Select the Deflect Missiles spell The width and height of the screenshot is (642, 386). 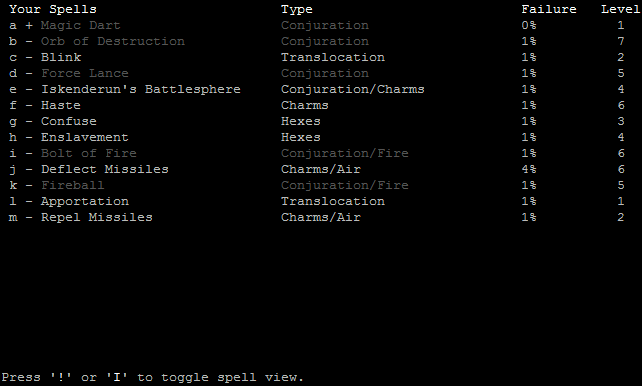pyautogui.click(x=105, y=169)
